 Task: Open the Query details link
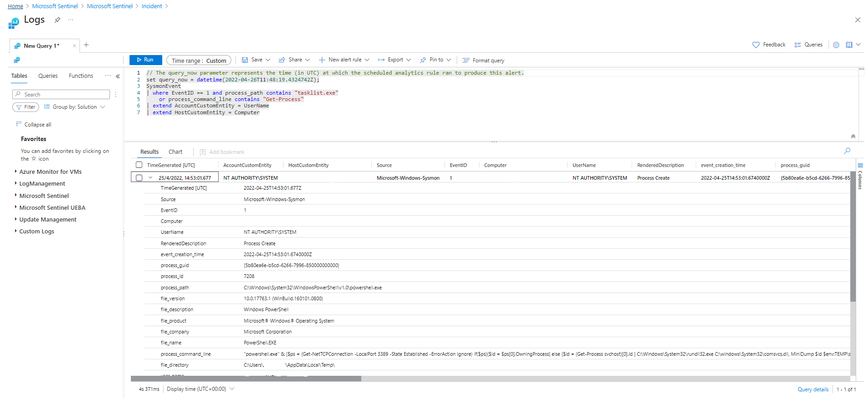(813, 389)
